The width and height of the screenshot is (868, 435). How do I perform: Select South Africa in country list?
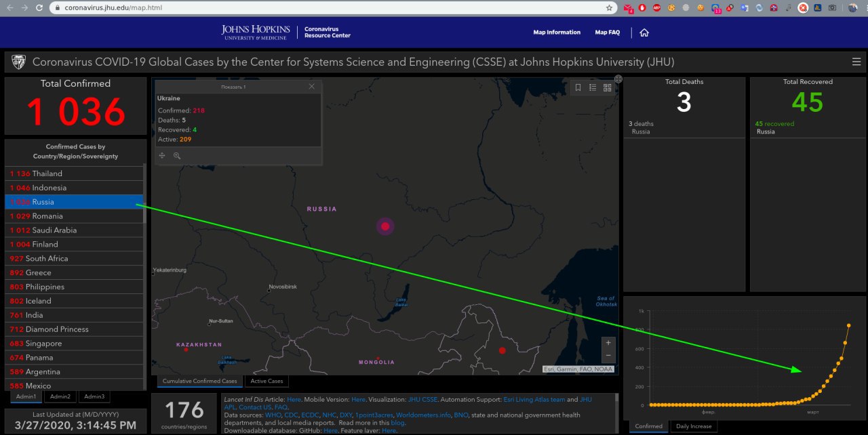(74, 259)
